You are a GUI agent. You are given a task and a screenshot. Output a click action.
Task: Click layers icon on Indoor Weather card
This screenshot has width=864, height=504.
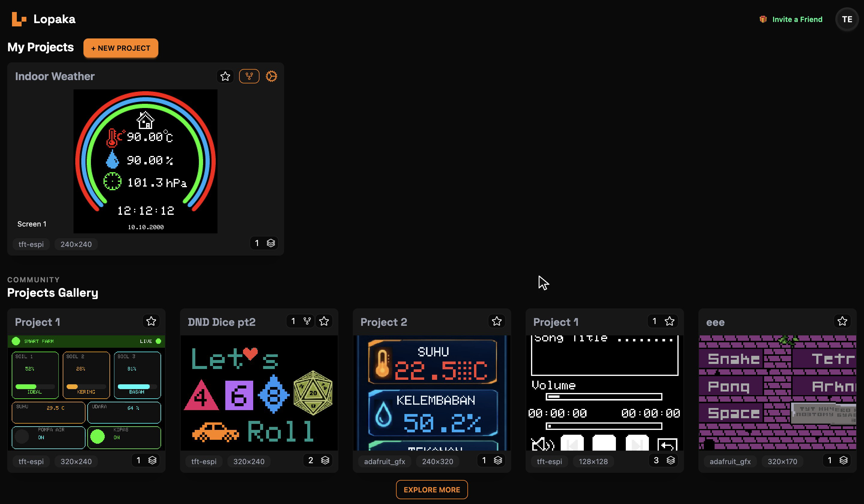(x=271, y=243)
